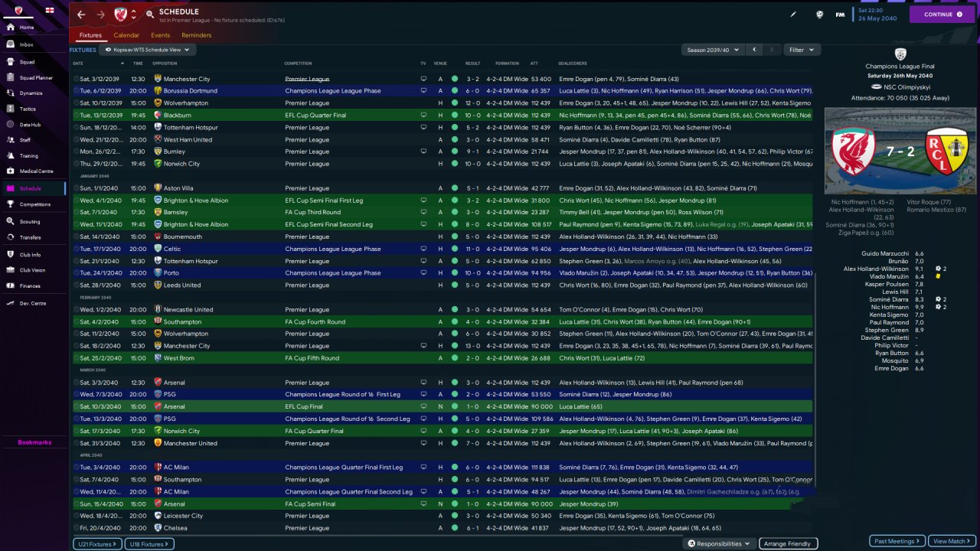This screenshot has width=980, height=551.
Task: Open Finances in the sidebar
Action: (30, 285)
